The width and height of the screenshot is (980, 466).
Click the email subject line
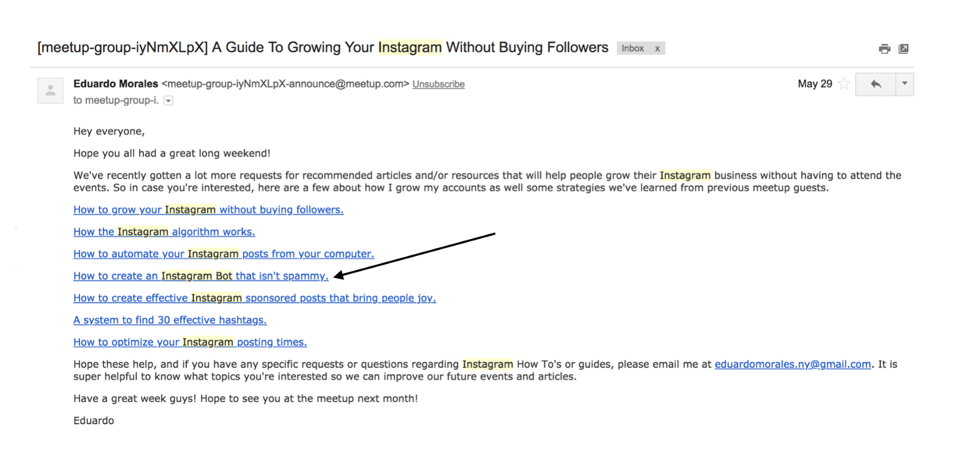point(322,48)
